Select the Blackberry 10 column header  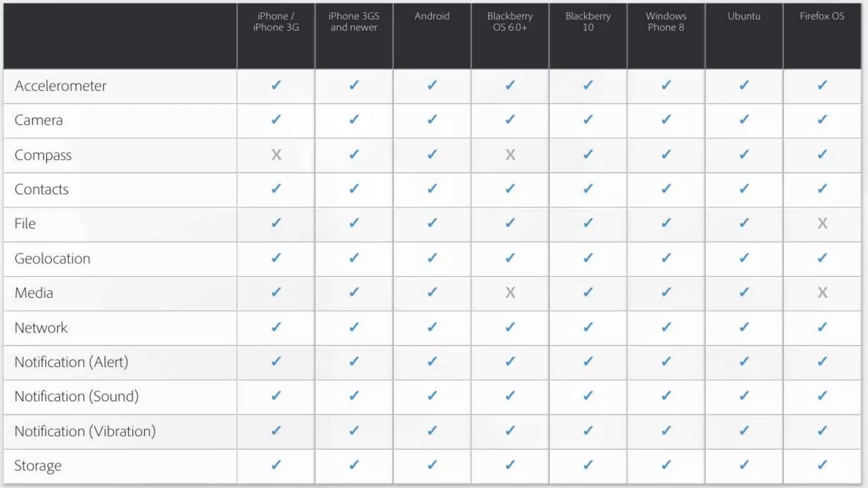pyautogui.click(x=588, y=22)
